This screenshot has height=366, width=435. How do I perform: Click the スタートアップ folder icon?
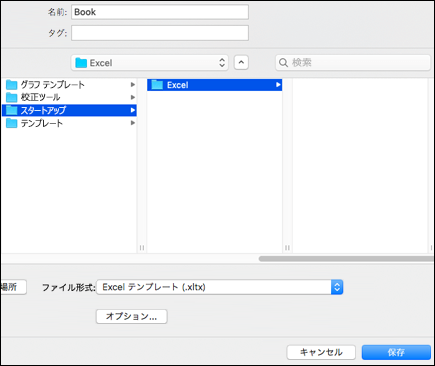coord(11,110)
